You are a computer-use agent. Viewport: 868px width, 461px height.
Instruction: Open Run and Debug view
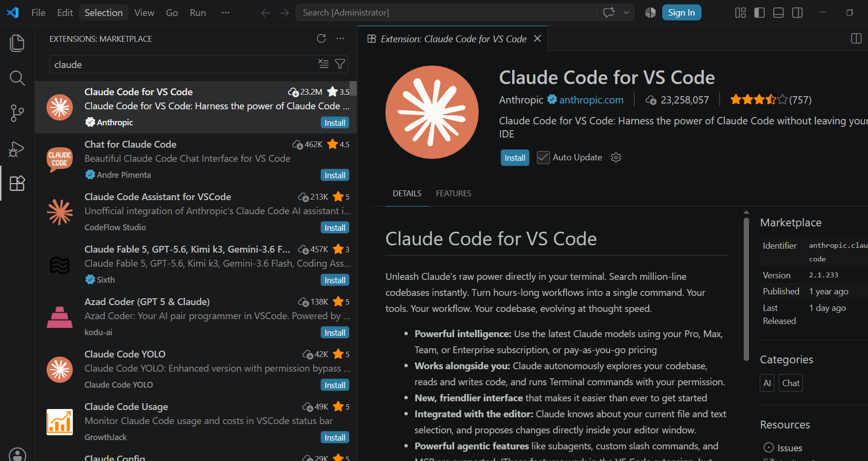click(17, 149)
